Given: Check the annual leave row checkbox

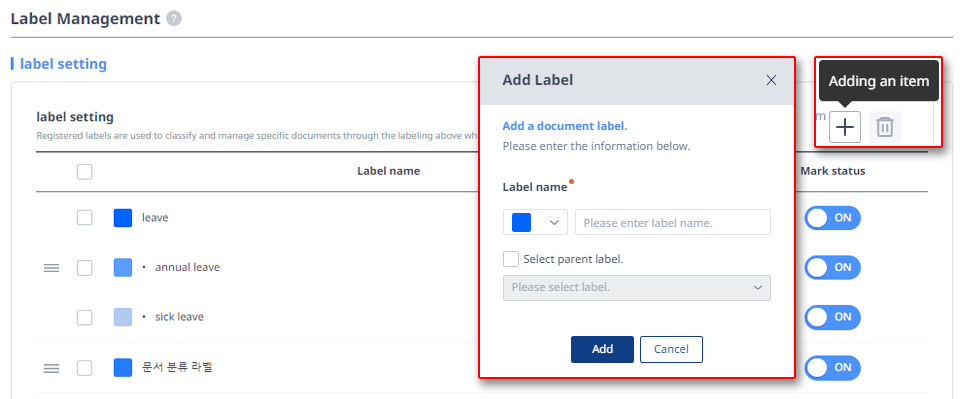Looking at the screenshot, I should [x=84, y=267].
